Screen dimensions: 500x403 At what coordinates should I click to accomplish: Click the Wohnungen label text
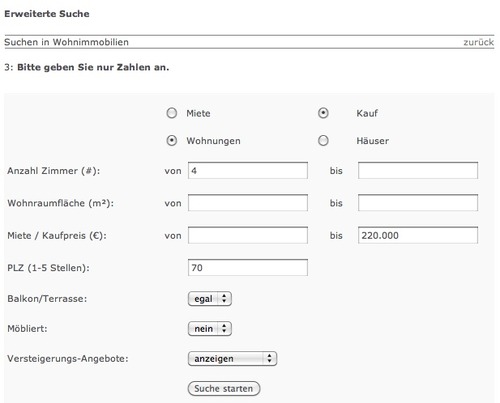tap(213, 141)
